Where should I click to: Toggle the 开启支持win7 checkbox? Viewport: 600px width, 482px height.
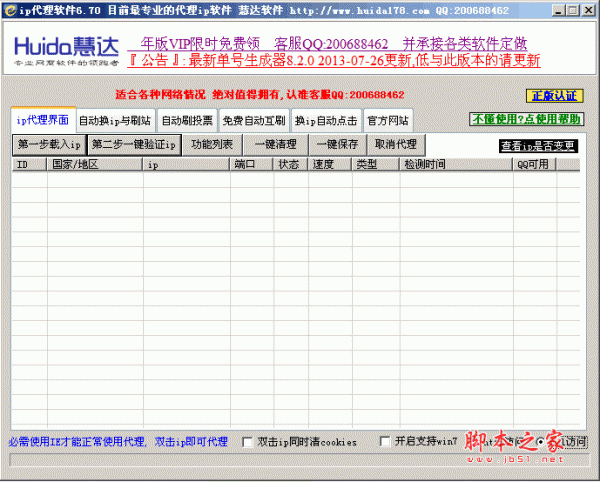(x=385, y=441)
